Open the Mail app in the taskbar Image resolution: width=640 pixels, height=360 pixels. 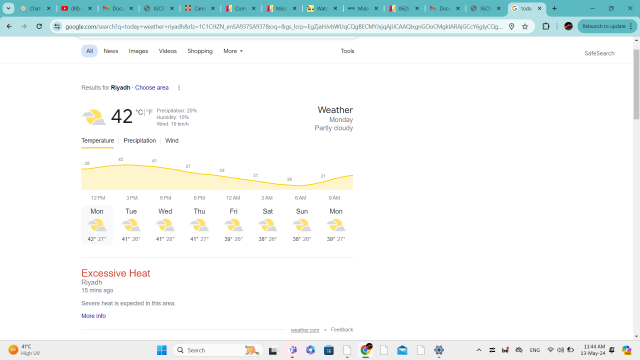pos(402,350)
